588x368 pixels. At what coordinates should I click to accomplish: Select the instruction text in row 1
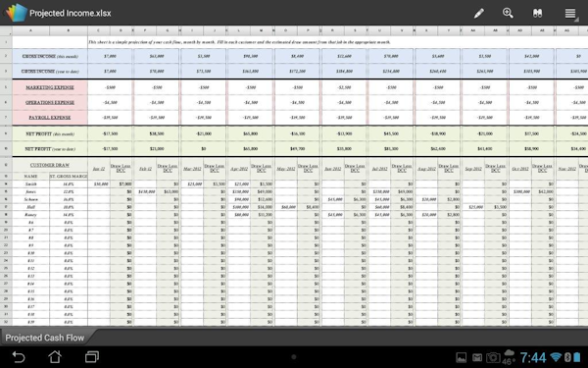point(239,42)
